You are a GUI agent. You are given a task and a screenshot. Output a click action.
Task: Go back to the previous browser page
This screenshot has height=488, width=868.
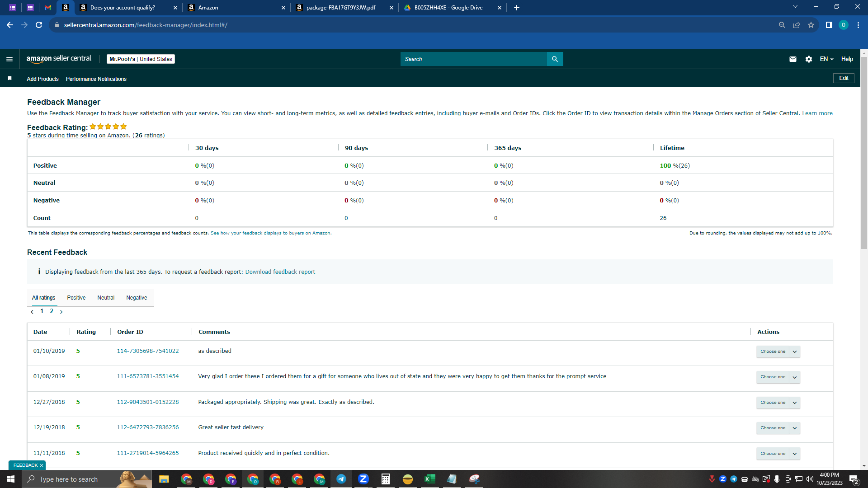[10, 25]
